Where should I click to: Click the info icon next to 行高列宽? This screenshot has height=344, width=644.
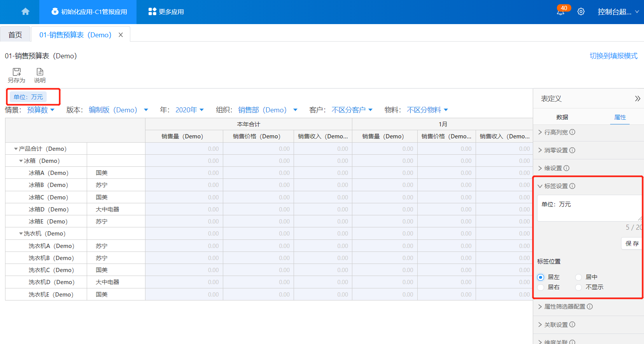tap(572, 132)
